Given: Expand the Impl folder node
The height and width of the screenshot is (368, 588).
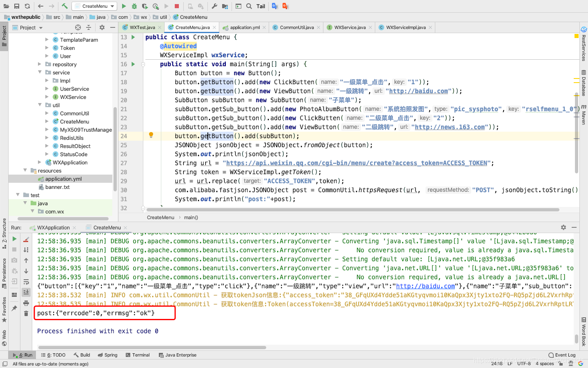Looking at the screenshot, I should click(x=47, y=81).
